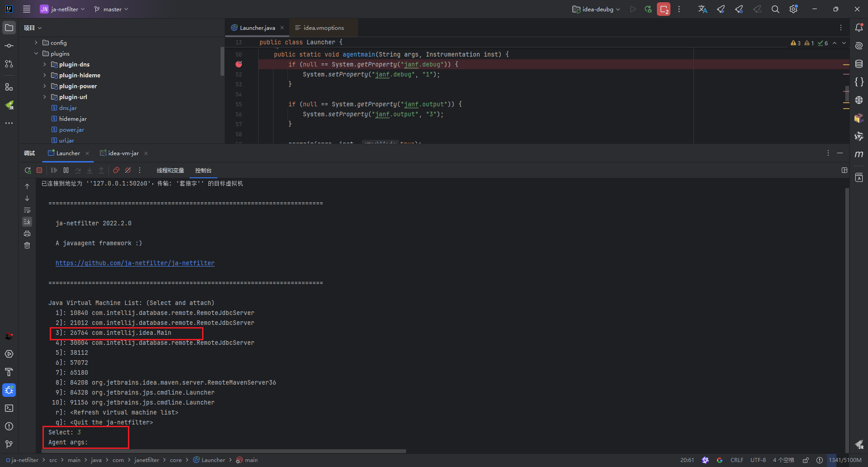Expand the plugin-hideme folder

(x=45, y=75)
